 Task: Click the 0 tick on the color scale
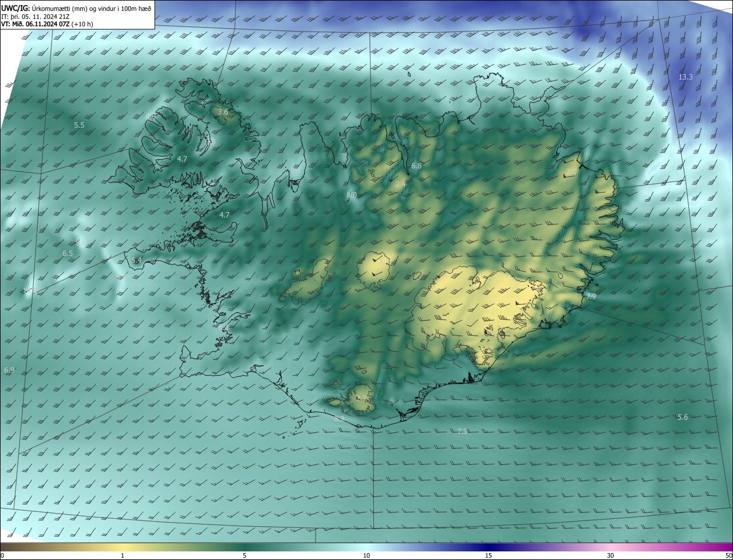point(2,555)
